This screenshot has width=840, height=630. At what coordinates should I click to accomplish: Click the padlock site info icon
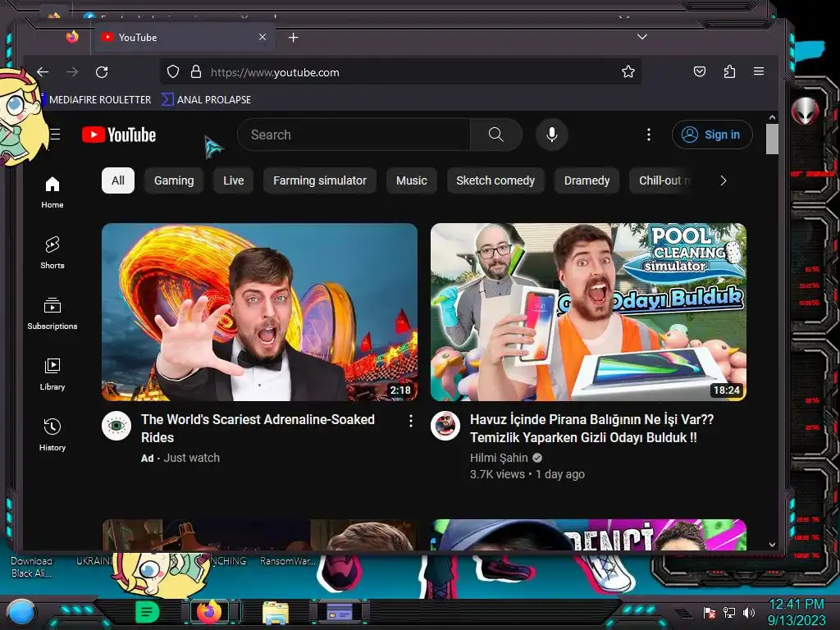(196, 72)
